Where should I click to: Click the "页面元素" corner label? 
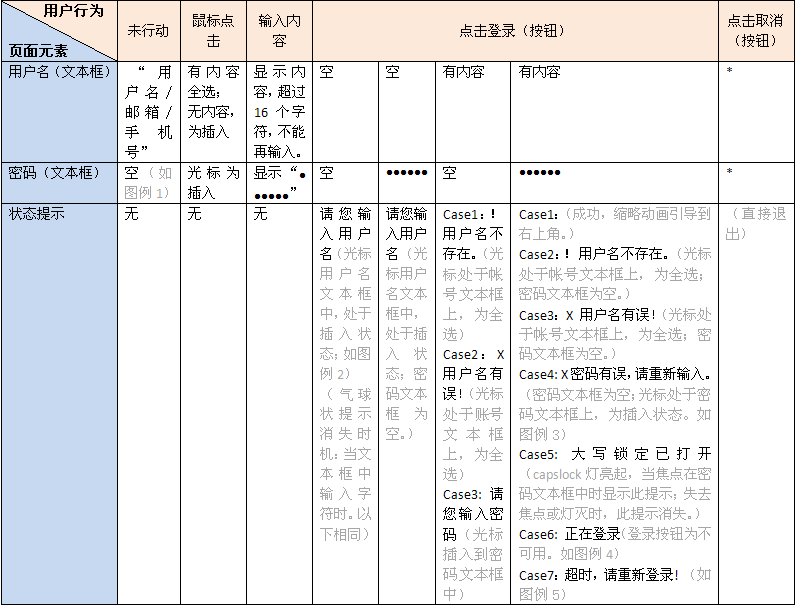point(38,51)
